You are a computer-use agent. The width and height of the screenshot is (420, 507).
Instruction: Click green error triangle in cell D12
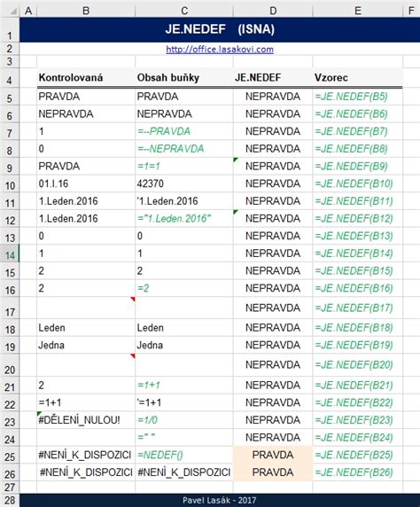coord(236,212)
